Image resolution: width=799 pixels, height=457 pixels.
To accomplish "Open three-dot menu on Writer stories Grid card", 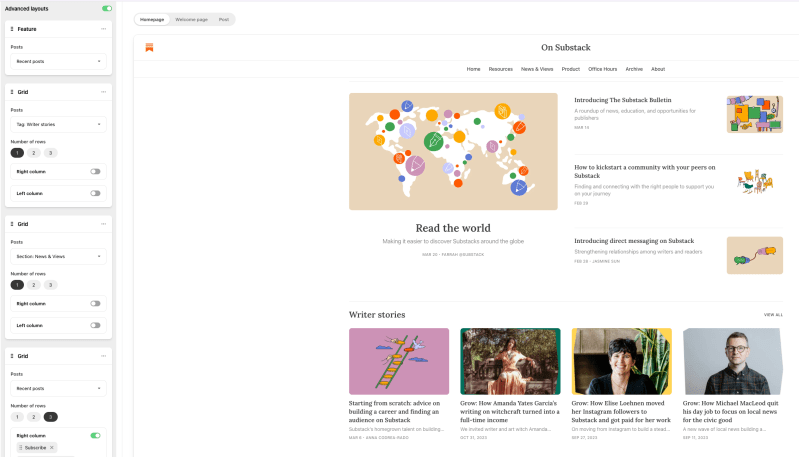I will tap(103, 92).
